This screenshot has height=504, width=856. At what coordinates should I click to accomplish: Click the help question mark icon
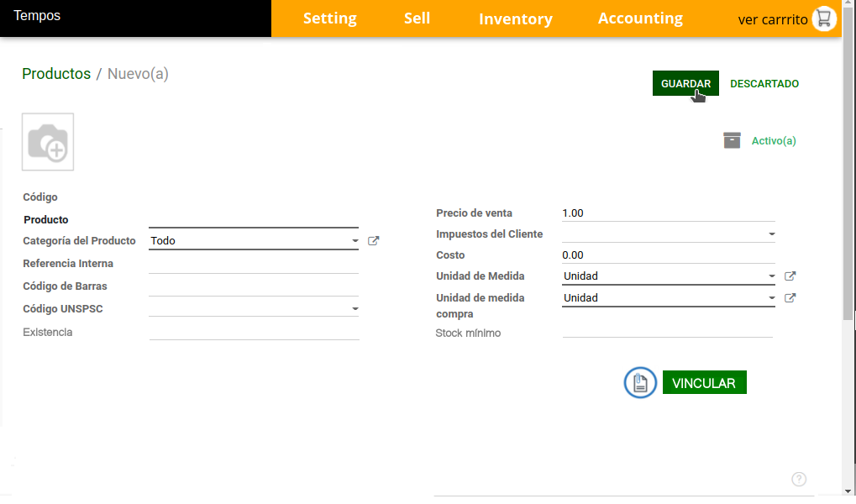coord(799,479)
